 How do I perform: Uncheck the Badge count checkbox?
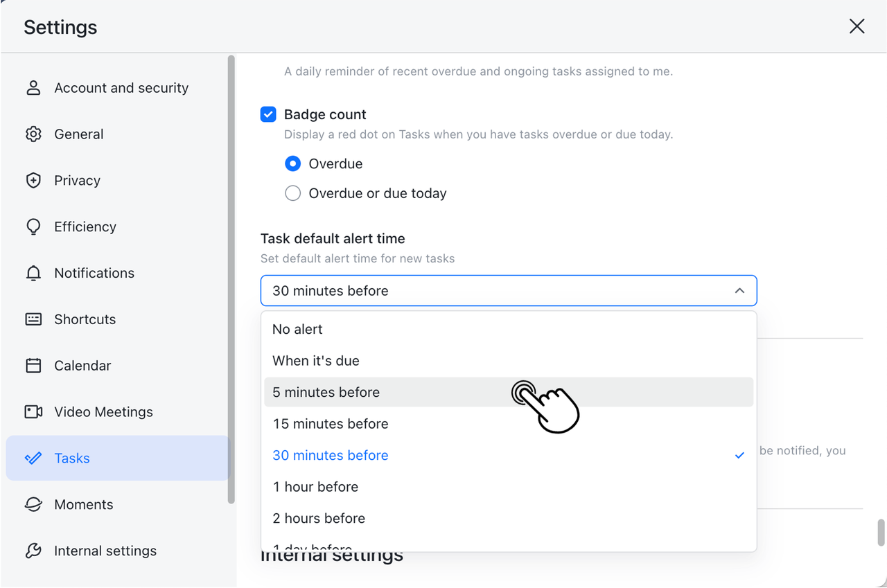pyautogui.click(x=268, y=114)
